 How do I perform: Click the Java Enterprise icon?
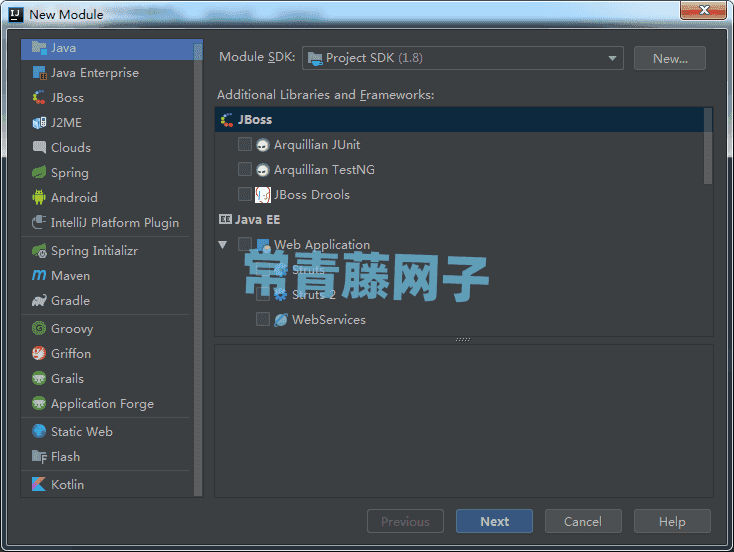click(39, 73)
